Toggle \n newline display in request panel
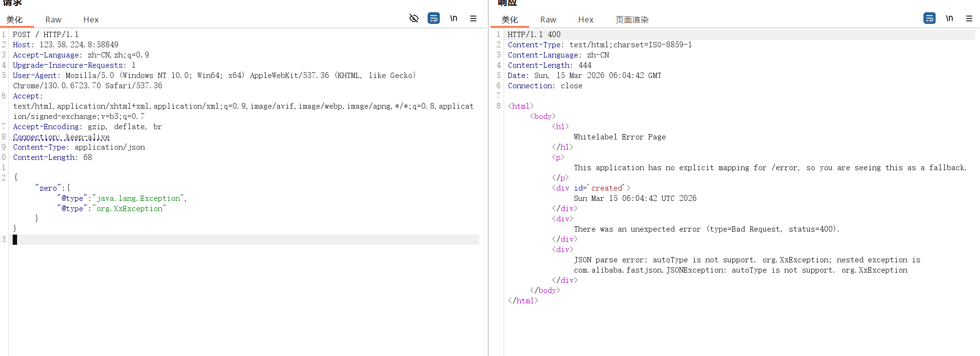The width and height of the screenshot is (980, 356). coord(453,19)
